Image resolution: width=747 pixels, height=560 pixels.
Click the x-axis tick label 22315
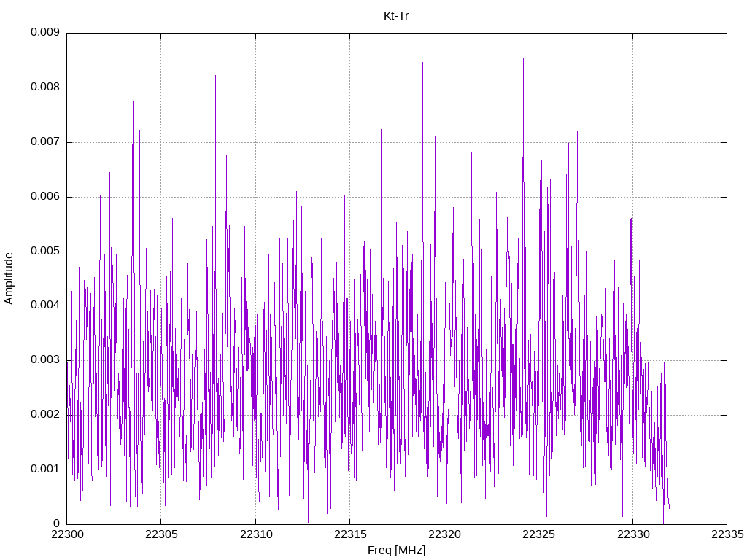350,534
